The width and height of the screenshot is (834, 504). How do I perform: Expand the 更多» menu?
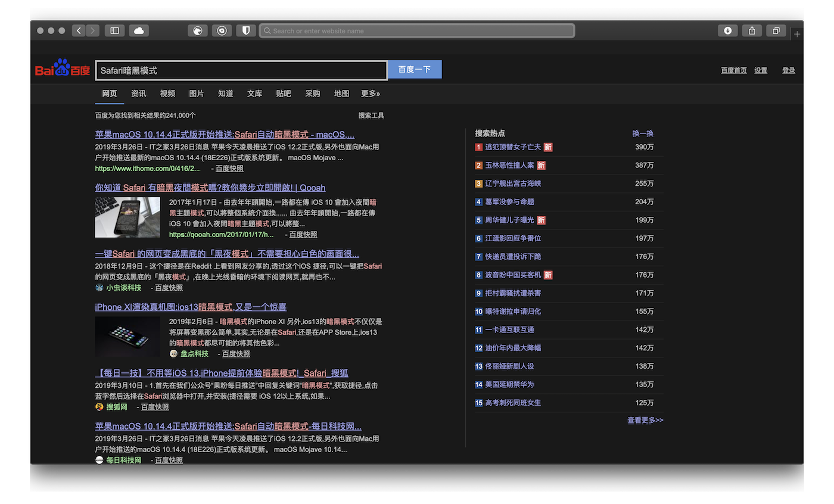[371, 94]
